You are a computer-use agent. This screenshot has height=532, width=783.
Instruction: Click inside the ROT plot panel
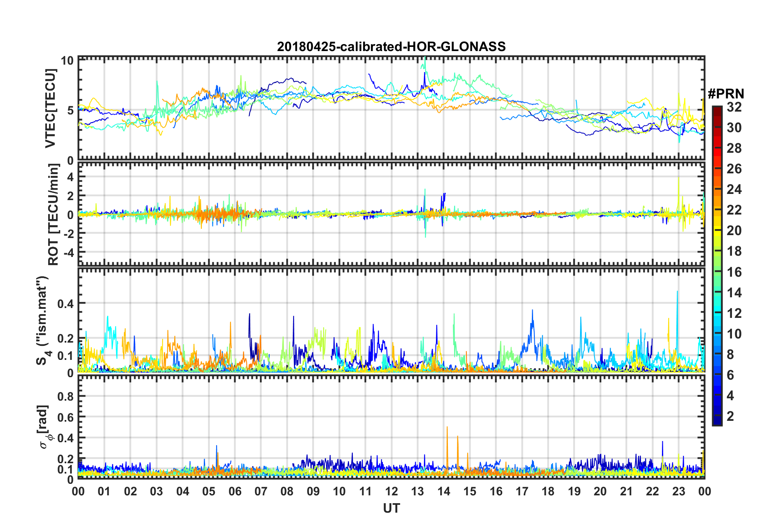pyautogui.click(x=391, y=214)
